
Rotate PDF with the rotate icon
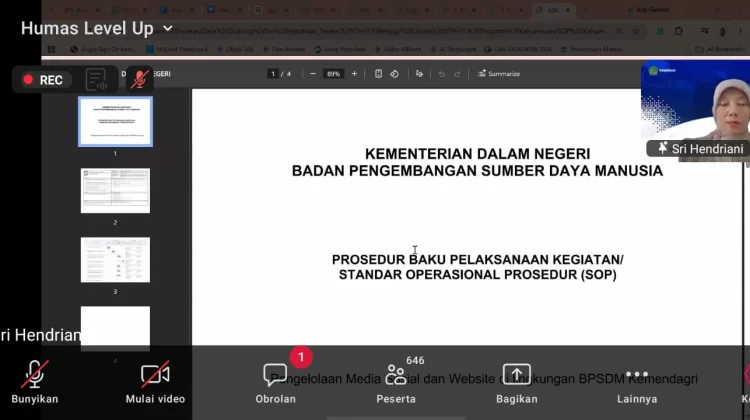pyautogui.click(x=394, y=74)
